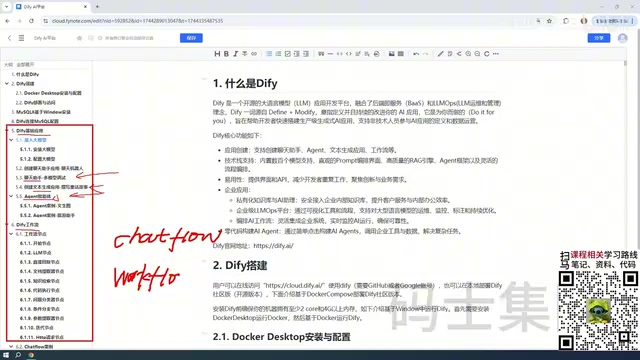Image resolution: width=640 pixels, height=360 pixels.
Task: Open Windows taskbar search
Action: pyautogui.click(x=18, y=355)
